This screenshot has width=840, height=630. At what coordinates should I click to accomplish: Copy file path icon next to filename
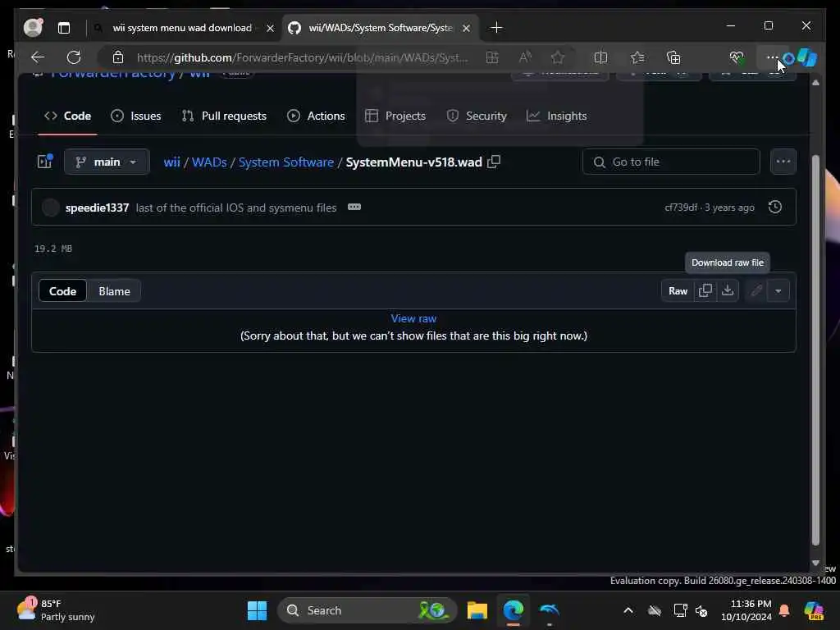494,162
